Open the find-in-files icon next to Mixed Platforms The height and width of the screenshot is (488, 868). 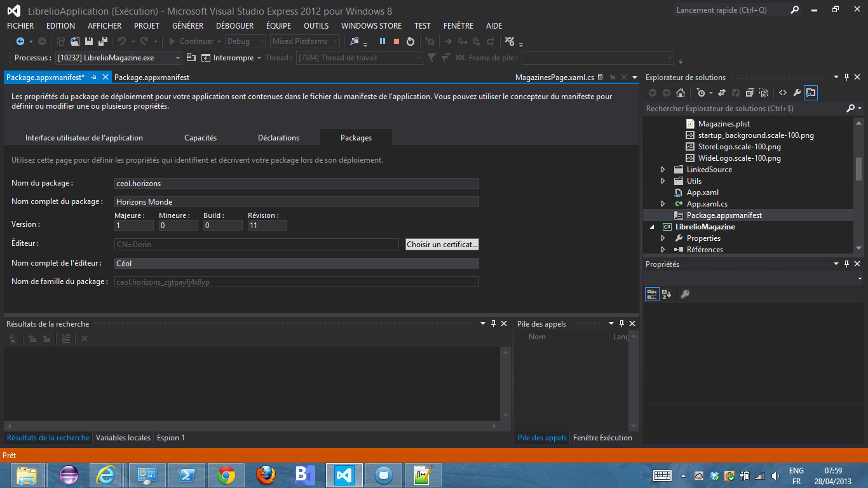tap(354, 41)
